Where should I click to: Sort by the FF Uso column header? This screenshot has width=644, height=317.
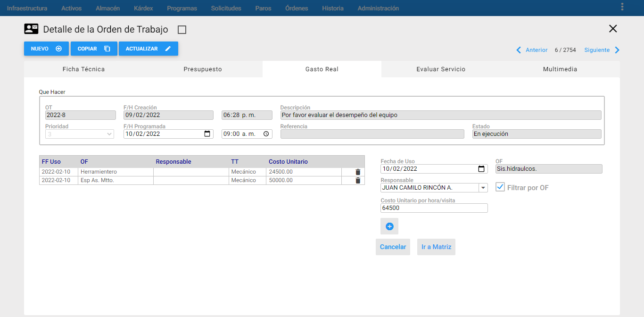pyautogui.click(x=51, y=162)
